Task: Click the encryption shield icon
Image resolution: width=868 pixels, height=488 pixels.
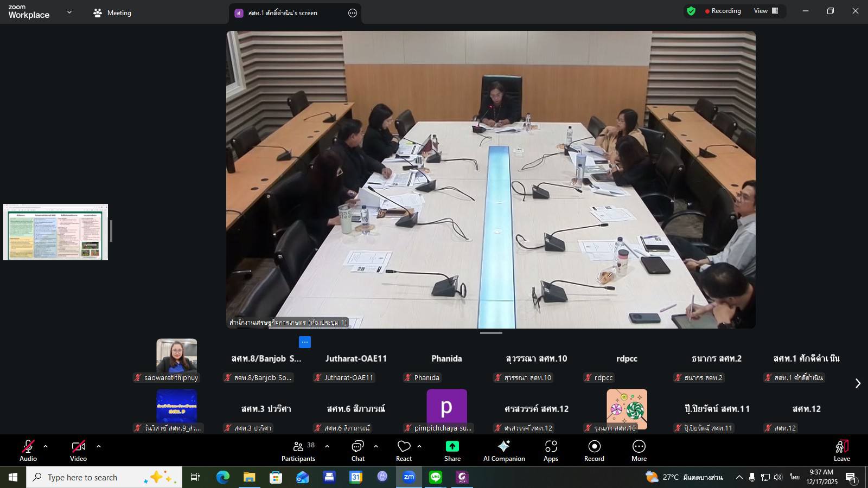Action: 691,11
